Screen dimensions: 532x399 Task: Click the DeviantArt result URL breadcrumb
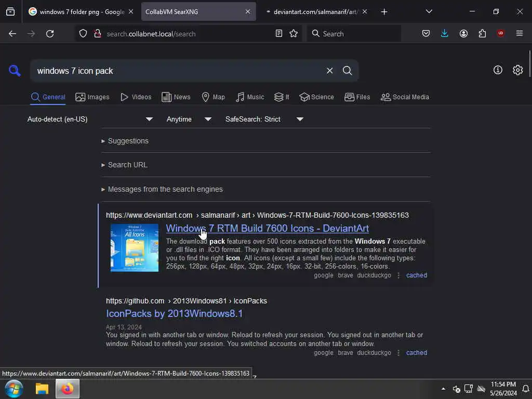(x=257, y=216)
